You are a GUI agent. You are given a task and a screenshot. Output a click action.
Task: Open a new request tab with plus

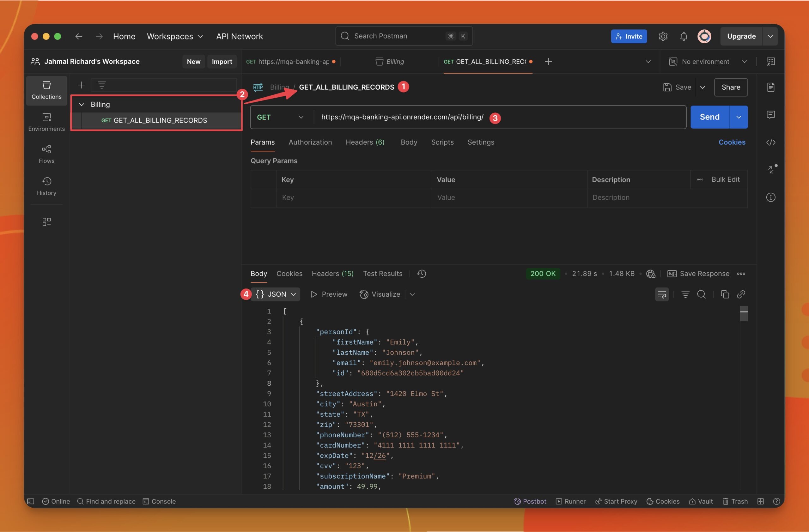point(548,62)
